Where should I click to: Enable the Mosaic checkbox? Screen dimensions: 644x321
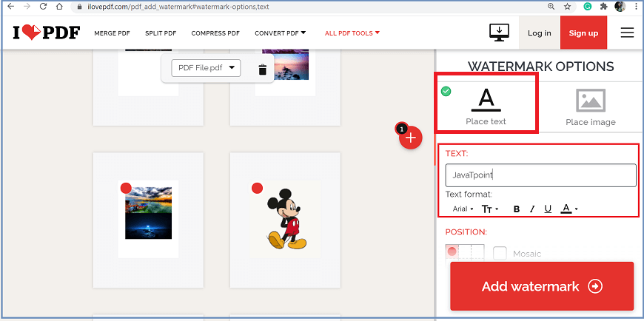pyautogui.click(x=500, y=253)
